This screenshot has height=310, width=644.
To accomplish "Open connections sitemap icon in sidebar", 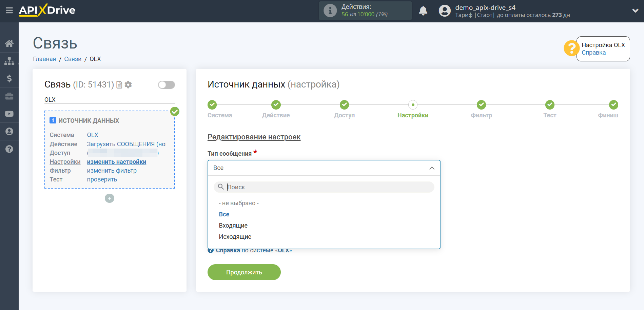I will click(9, 61).
